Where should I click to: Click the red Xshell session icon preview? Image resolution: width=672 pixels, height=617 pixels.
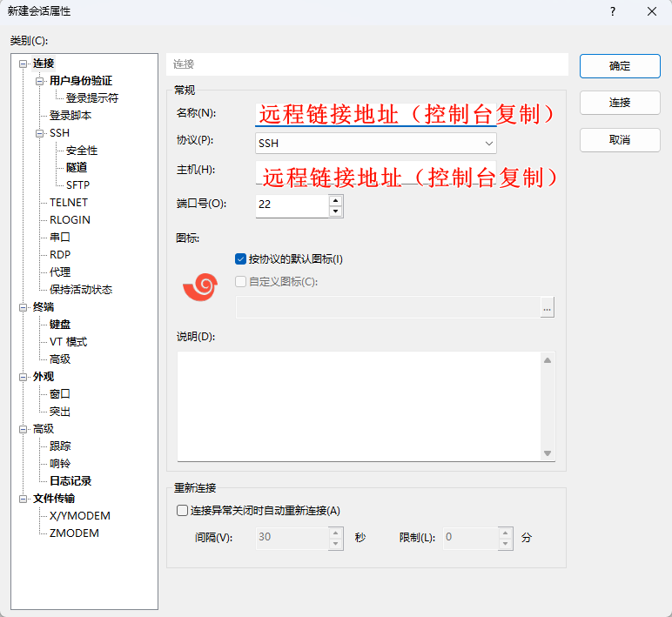[200, 286]
